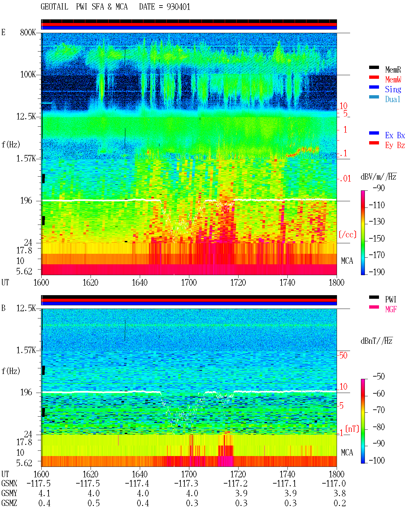The image size is (420, 523).
Task: Click the 12.5K label on the B panel
Action: click(26, 308)
